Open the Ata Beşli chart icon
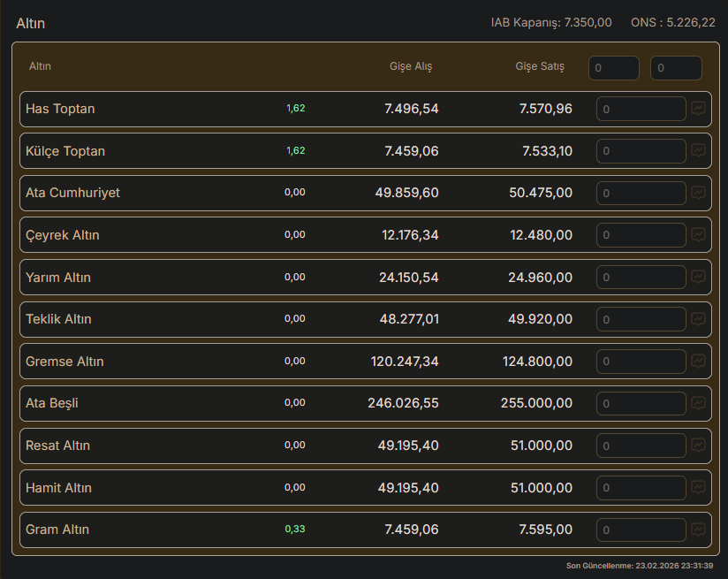 (698, 403)
